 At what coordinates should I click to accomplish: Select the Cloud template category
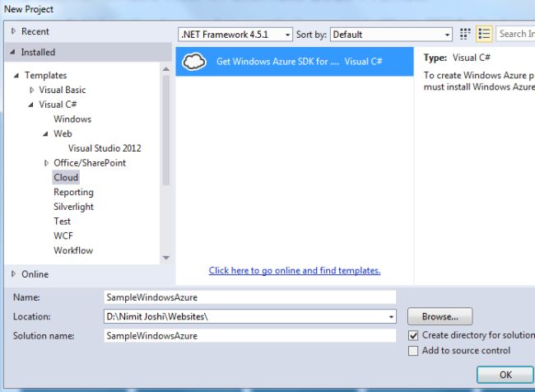pos(66,178)
